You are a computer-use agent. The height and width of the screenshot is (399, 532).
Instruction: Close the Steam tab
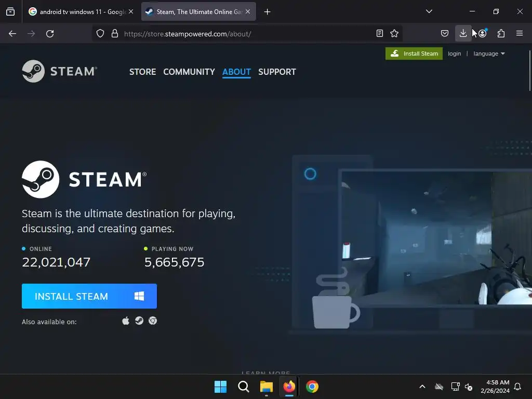pos(248,11)
